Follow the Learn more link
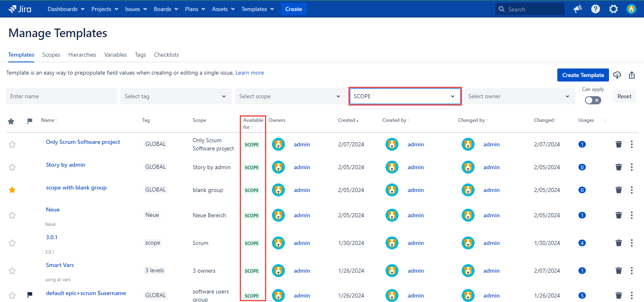This screenshot has height=302, width=644. [x=250, y=73]
